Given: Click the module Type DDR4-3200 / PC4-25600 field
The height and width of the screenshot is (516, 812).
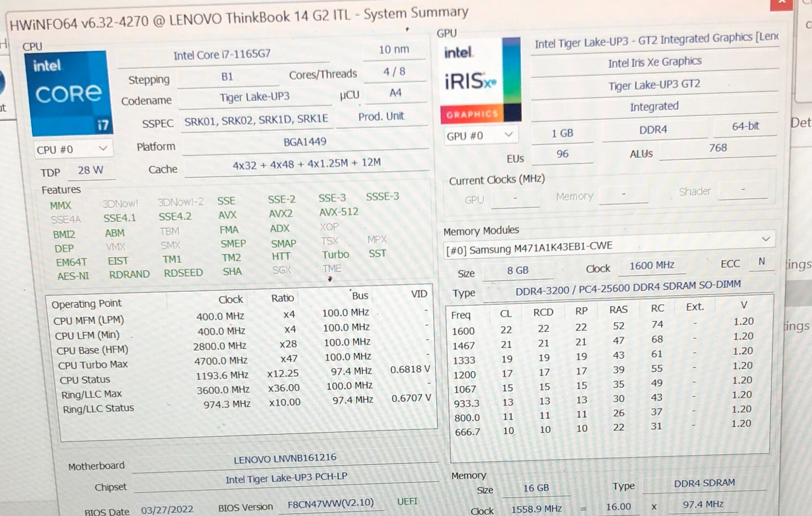Looking at the screenshot, I should point(628,288).
